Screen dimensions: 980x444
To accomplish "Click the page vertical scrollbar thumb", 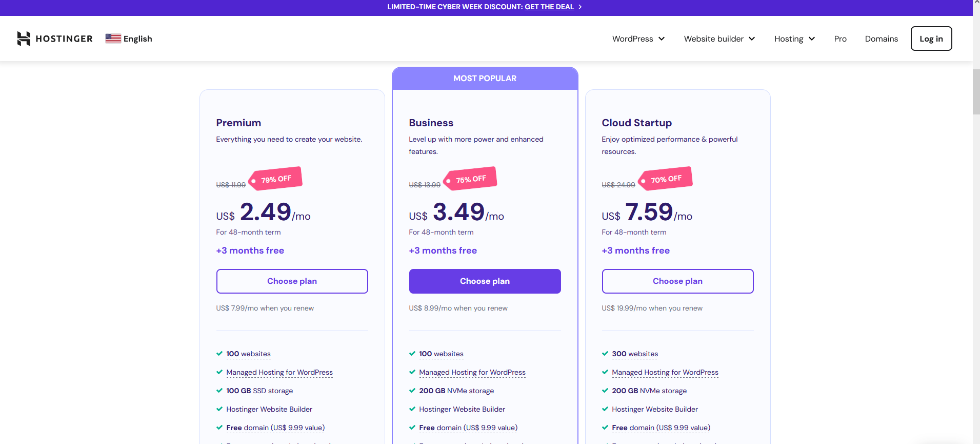I will (x=976, y=92).
